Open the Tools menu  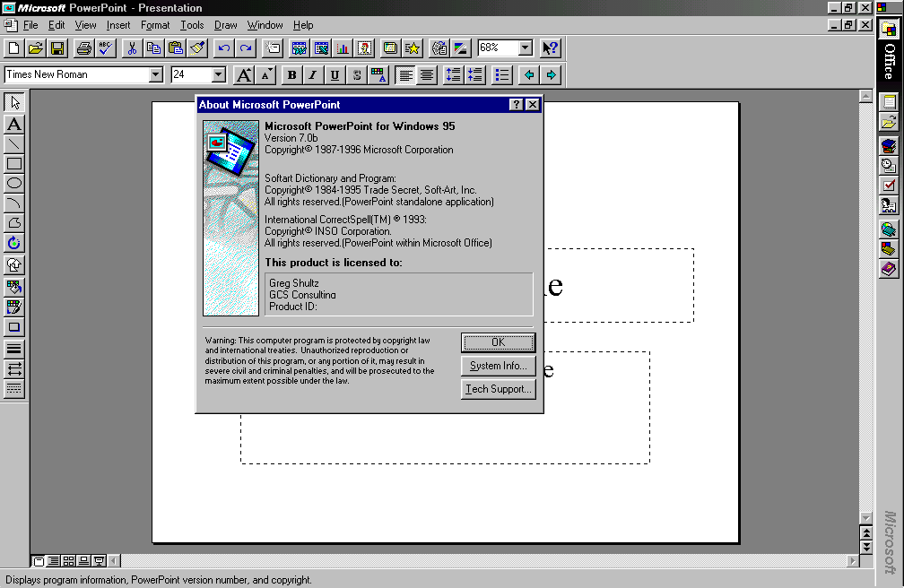pyautogui.click(x=192, y=25)
